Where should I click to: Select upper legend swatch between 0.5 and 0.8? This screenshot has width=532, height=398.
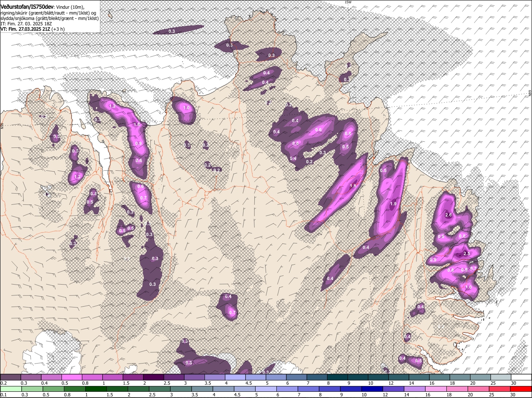71,377
